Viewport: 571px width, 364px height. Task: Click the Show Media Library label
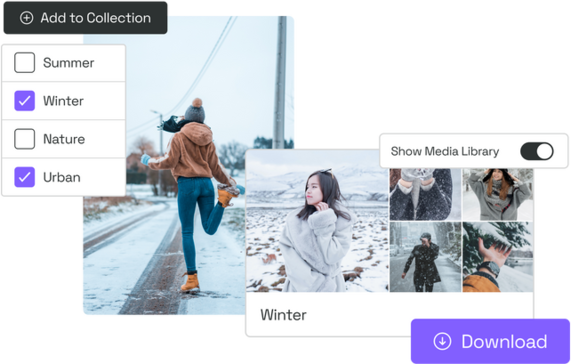pyautogui.click(x=445, y=151)
